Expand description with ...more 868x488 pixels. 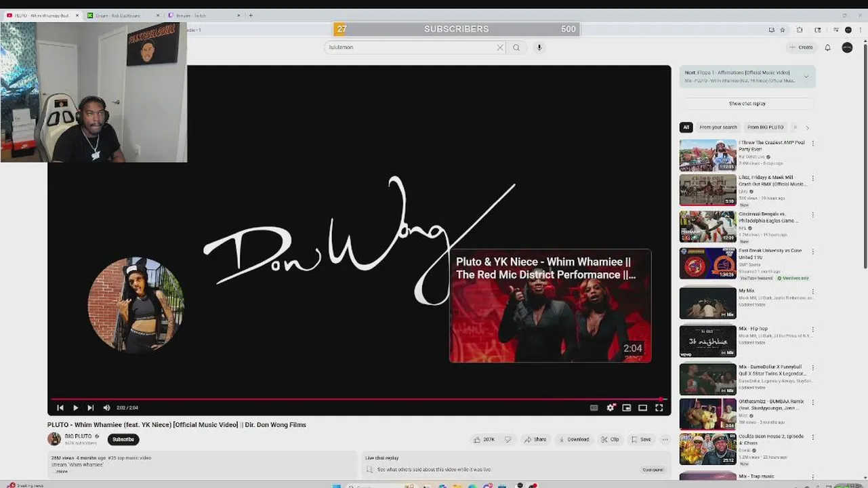point(62,471)
